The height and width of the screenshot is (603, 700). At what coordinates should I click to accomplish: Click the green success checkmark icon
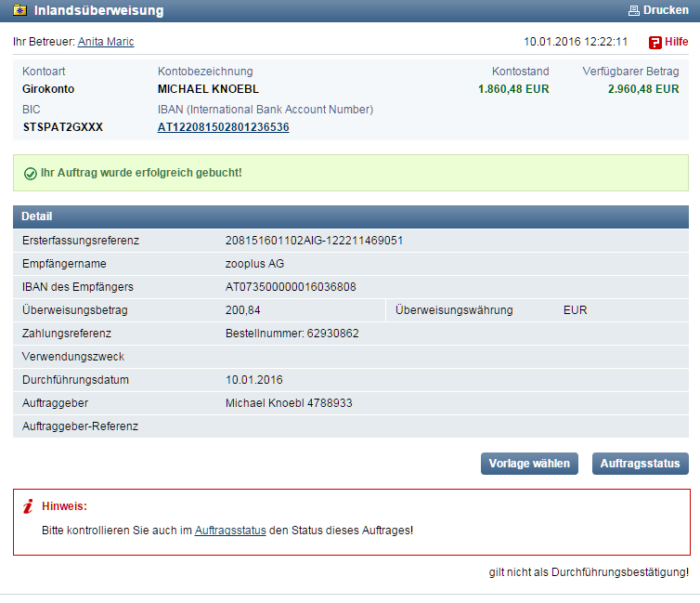click(x=30, y=174)
